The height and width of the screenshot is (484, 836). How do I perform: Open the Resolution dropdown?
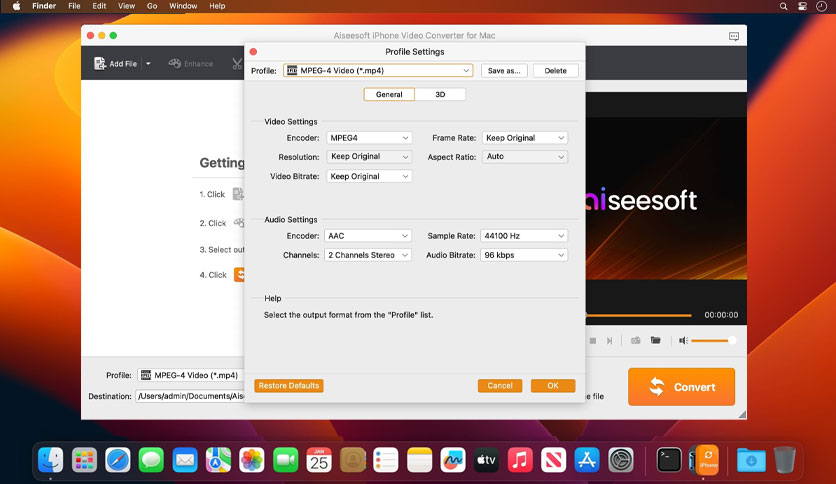point(369,157)
